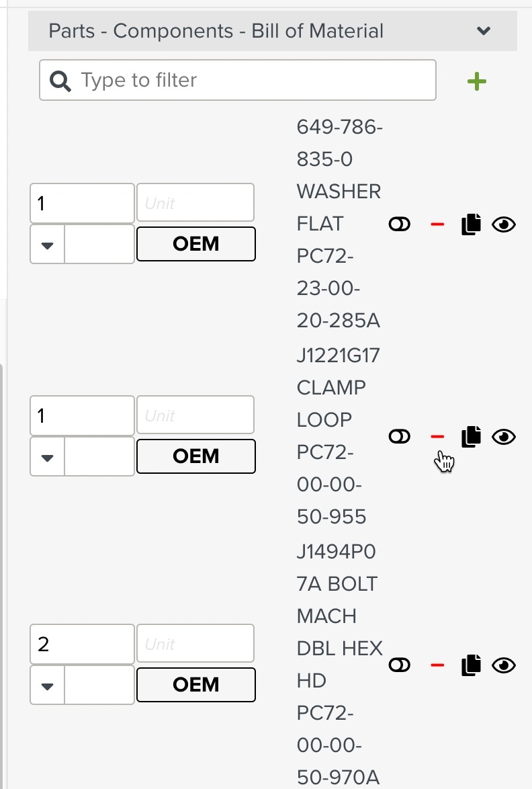Collapse the Parts - Components - Bill of Material section

coord(483,30)
